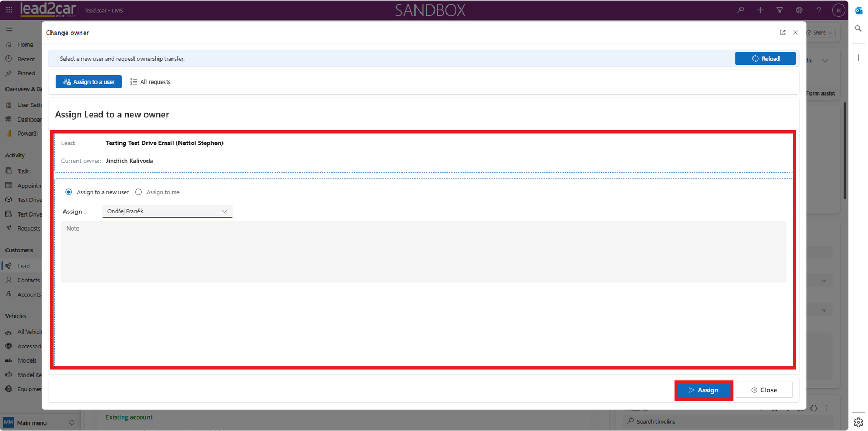Open the app launcher waffle icon
Image resolution: width=868 pixels, height=431 pixels.
click(9, 10)
